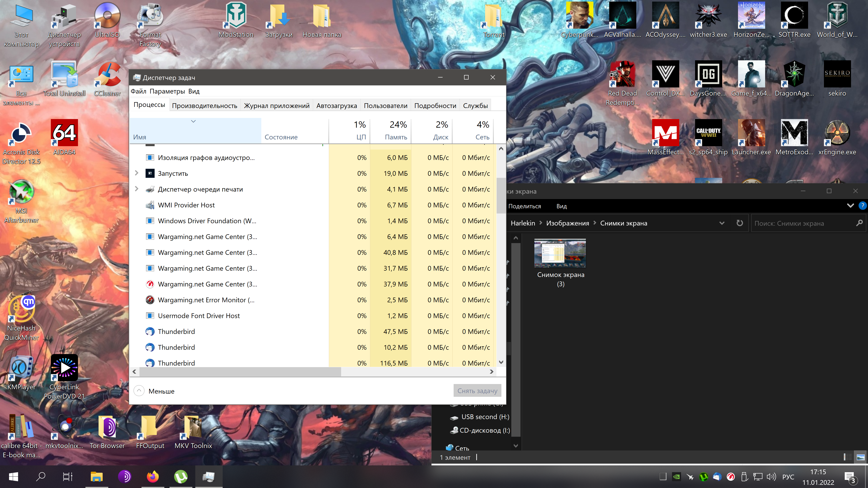Screen dimensions: 868x488
Task: Switch to details list view in Explorer
Action: click(x=847, y=457)
